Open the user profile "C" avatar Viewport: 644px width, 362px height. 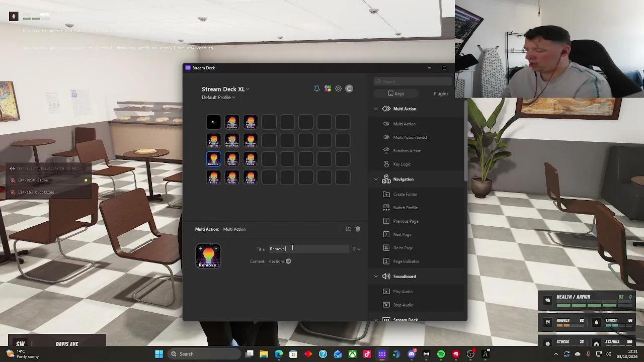click(x=349, y=88)
